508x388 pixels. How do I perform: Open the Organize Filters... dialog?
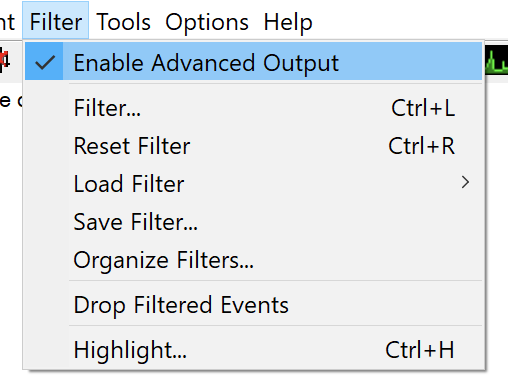pyautogui.click(x=254, y=260)
